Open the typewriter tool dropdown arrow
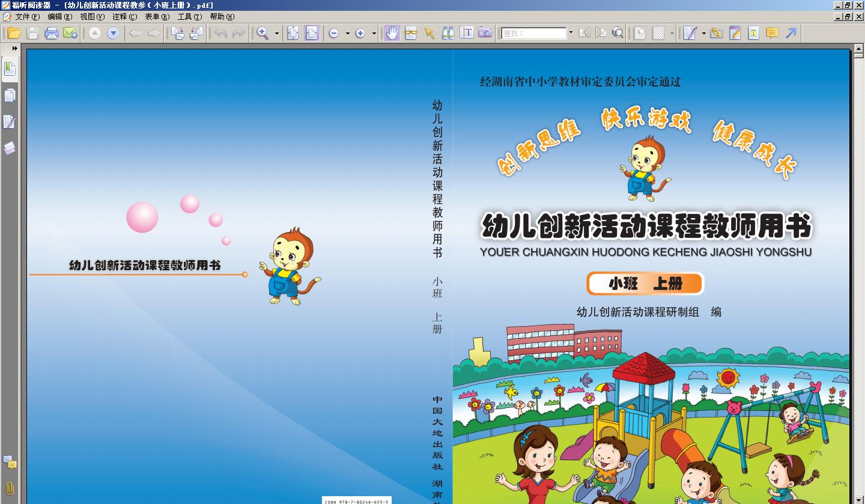Image resolution: width=865 pixels, height=504 pixels. (x=703, y=34)
